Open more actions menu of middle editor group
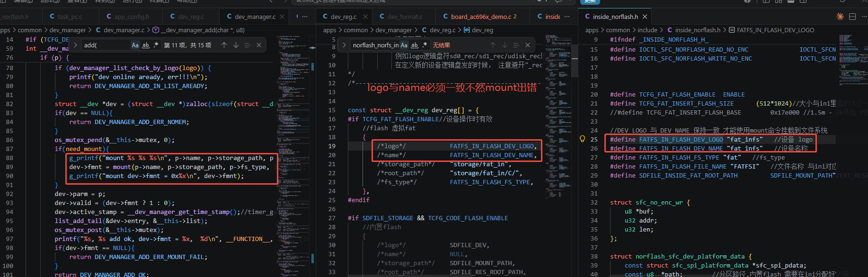 (567, 17)
